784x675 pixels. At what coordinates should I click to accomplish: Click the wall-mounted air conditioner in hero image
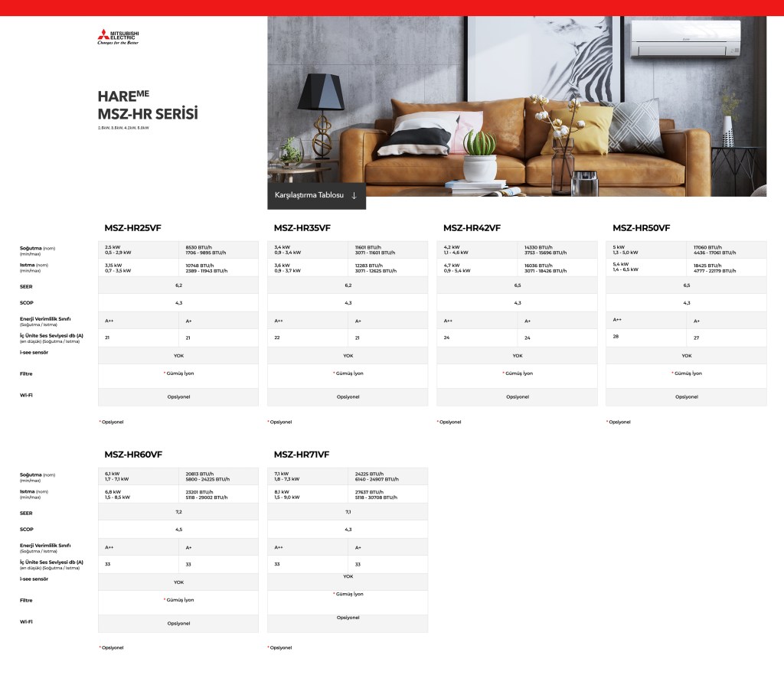pyautogui.click(x=684, y=38)
